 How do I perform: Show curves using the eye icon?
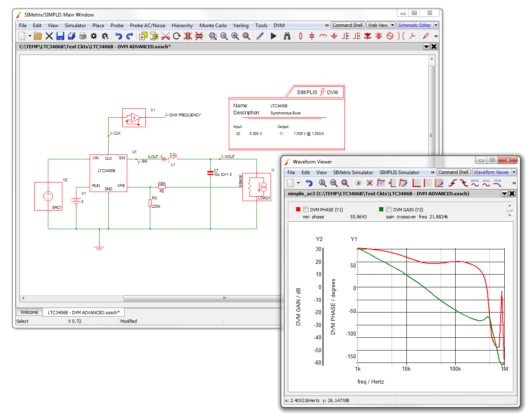point(359,183)
